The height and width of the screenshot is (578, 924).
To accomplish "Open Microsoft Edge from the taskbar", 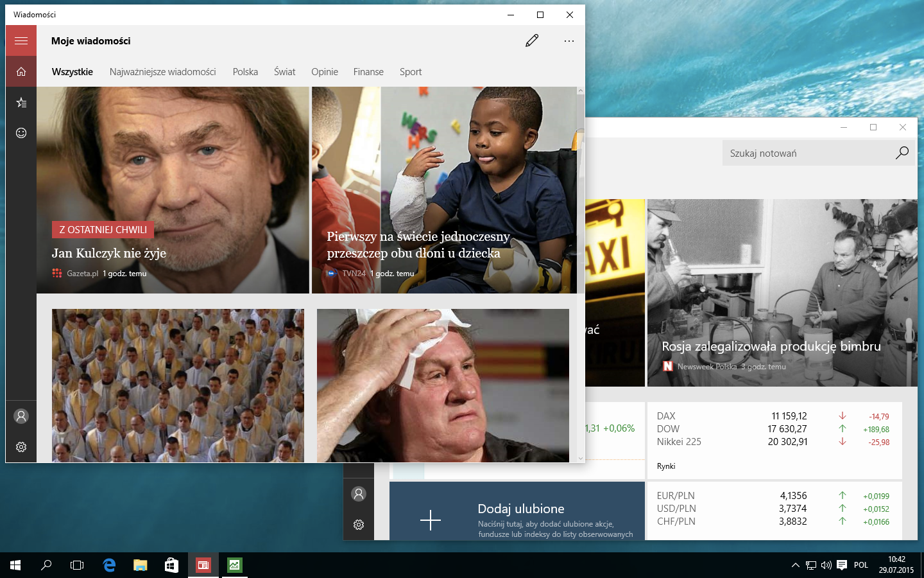I will point(109,565).
